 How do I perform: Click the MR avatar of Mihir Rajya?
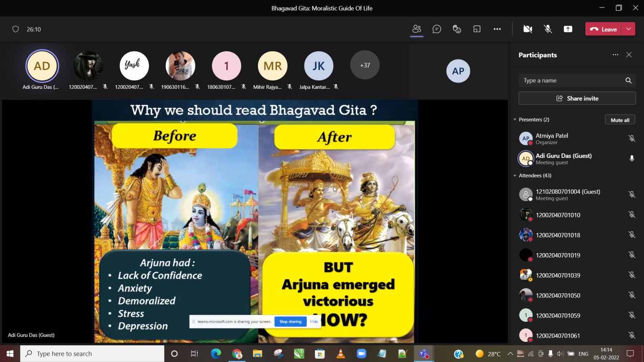[x=273, y=65]
